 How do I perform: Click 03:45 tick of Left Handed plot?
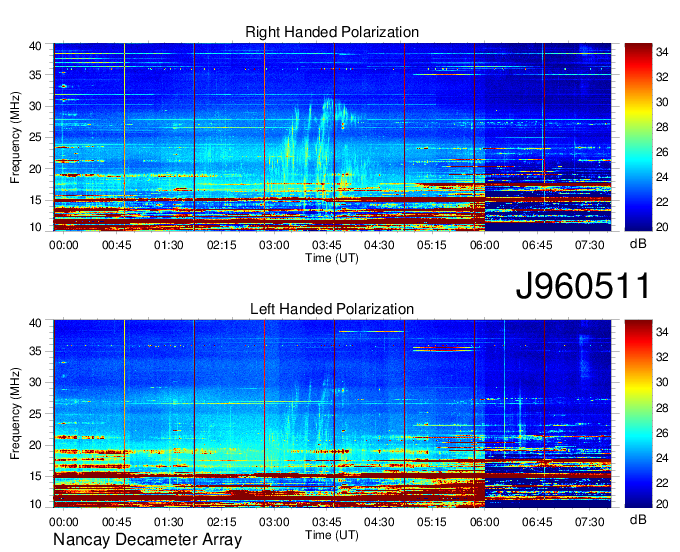tap(327, 522)
